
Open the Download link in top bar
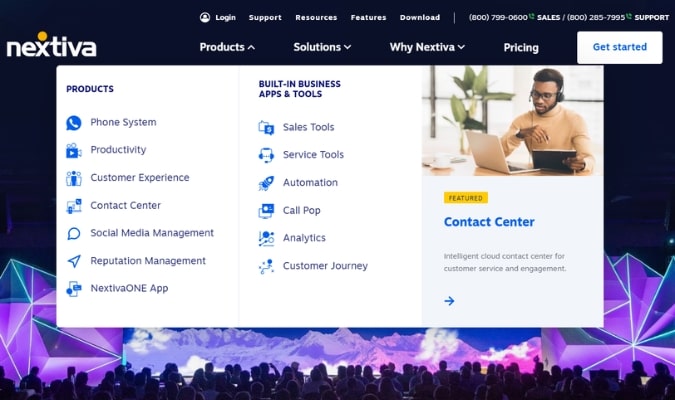pos(420,17)
